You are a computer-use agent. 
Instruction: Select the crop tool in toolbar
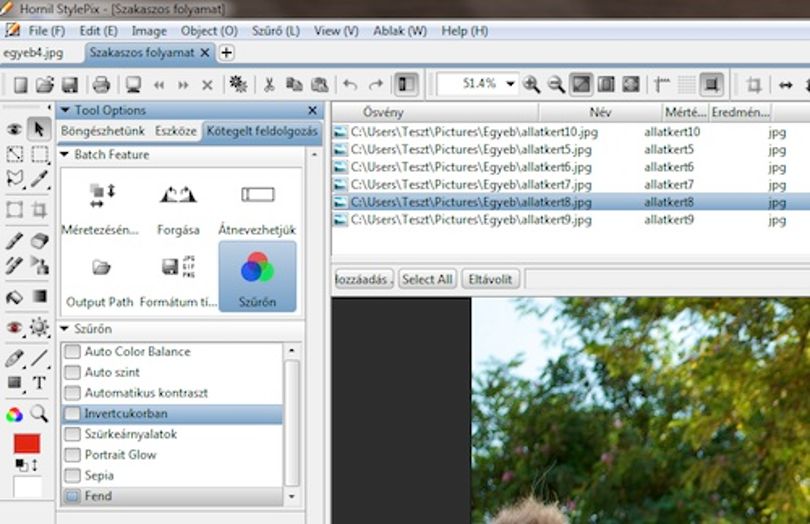(x=754, y=84)
